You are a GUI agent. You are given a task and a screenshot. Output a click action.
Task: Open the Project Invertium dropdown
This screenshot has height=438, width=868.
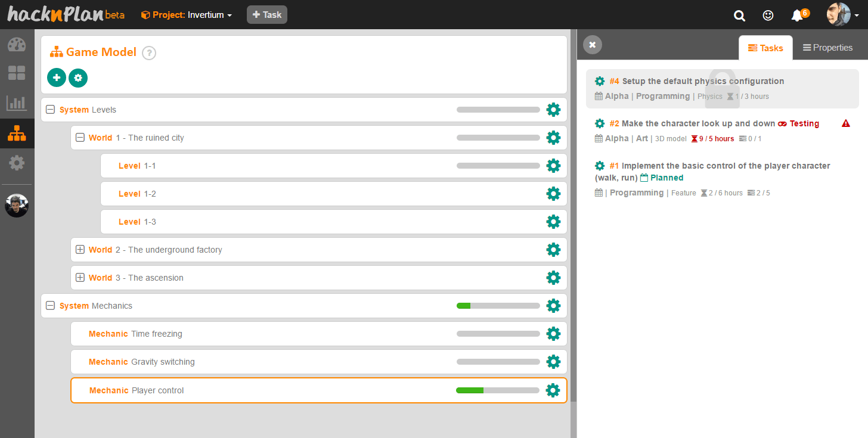[x=187, y=15]
